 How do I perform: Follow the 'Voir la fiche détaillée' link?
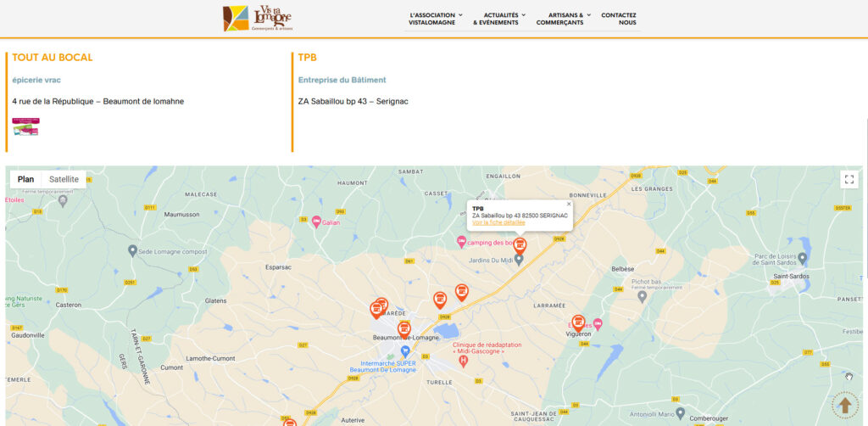[498, 222]
